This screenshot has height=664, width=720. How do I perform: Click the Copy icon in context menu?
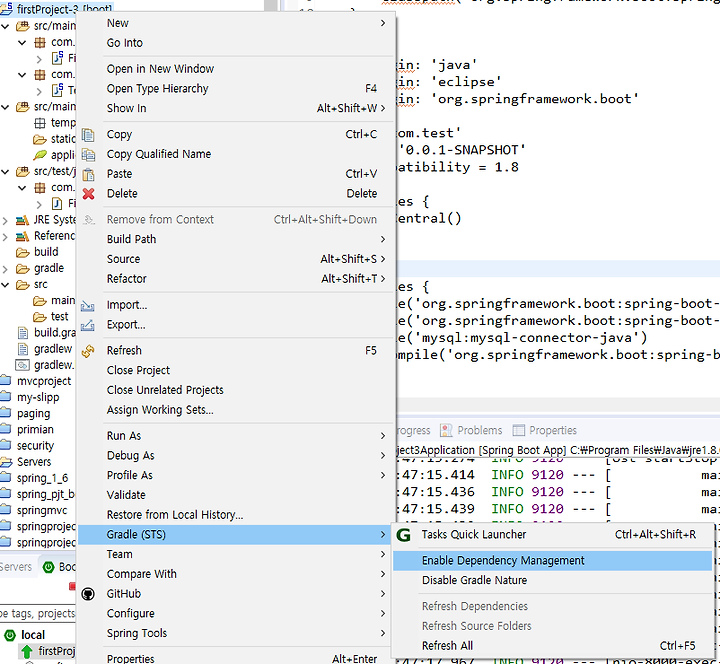[x=88, y=135]
